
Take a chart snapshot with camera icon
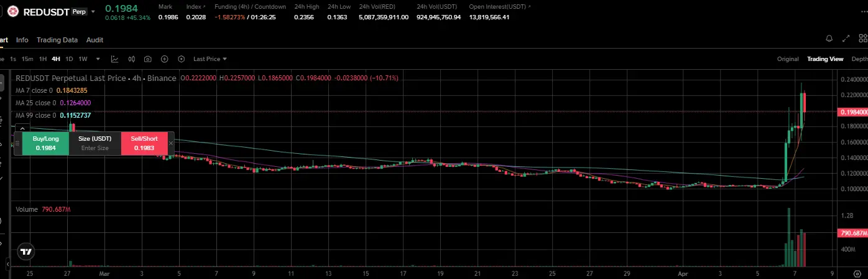[x=148, y=59]
